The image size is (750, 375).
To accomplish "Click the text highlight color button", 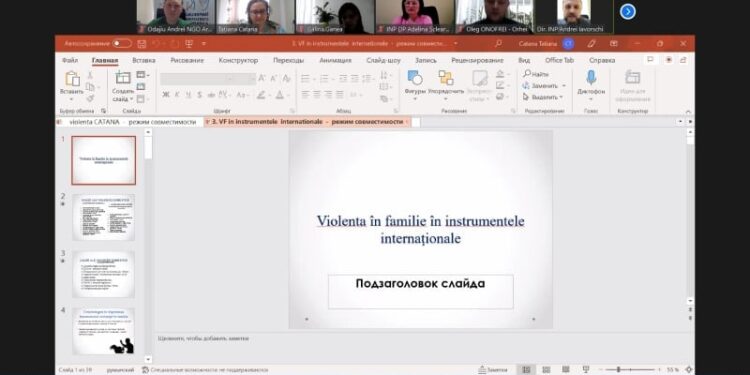I will pyautogui.click(x=261, y=95).
